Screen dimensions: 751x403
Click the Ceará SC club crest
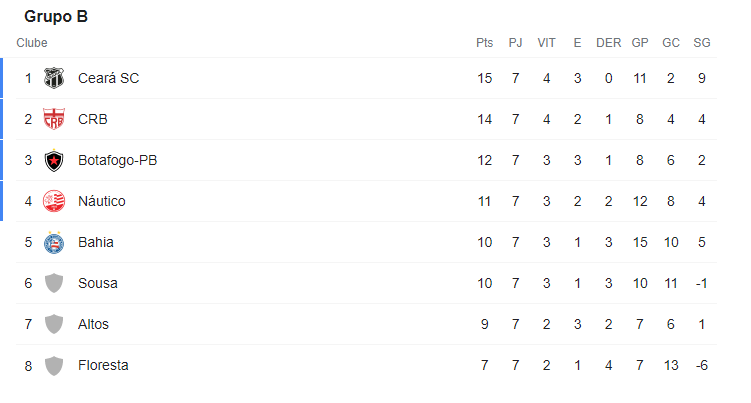tap(54, 78)
